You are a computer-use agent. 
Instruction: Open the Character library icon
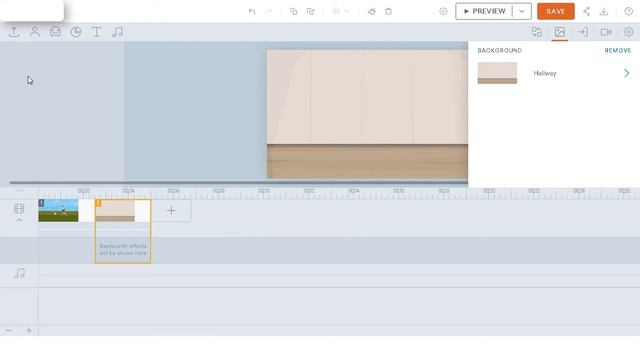click(x=35, y=32)
